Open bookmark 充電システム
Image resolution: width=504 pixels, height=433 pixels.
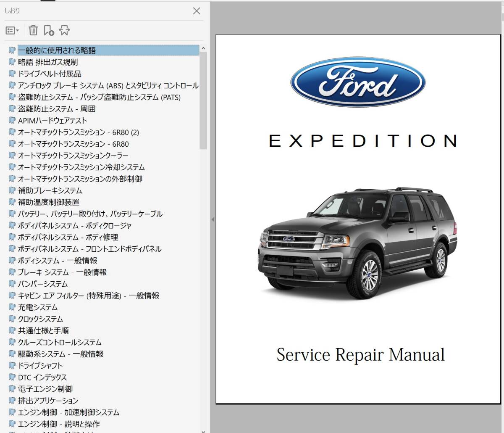[x=38, y=308]
